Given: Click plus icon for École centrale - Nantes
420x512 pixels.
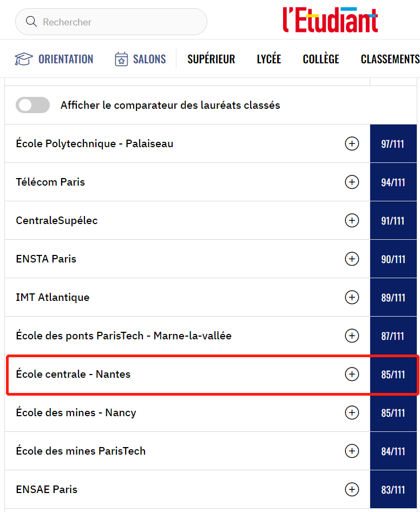Looking at the screenshot, I should tap(352, 374).
